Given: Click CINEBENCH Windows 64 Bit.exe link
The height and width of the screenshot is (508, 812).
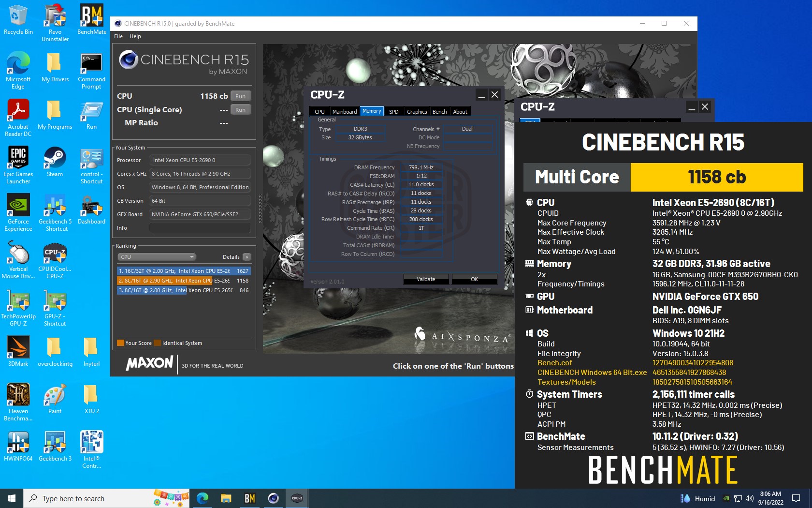Looking at the screenshot, I should [x=592, y=373].
